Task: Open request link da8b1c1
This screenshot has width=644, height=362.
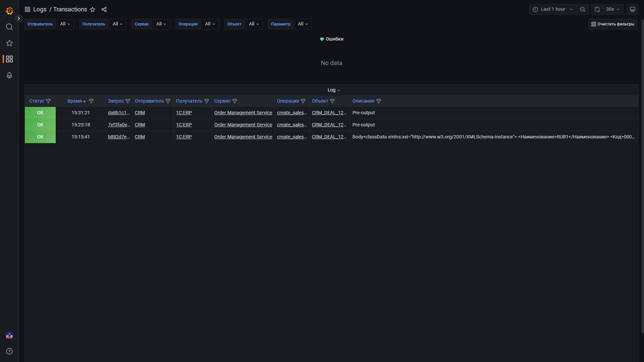Action: point(119,113)
